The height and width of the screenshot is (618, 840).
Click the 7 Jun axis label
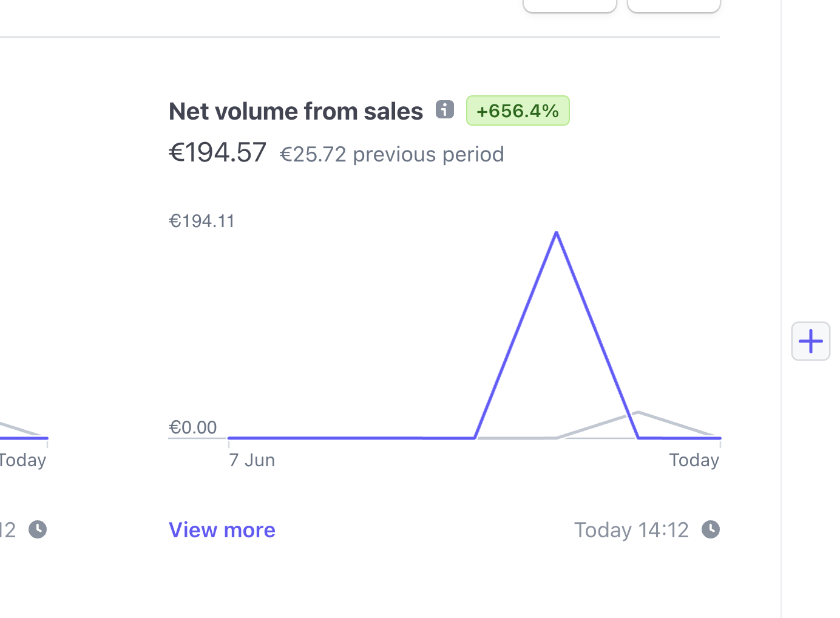[251, 460]
